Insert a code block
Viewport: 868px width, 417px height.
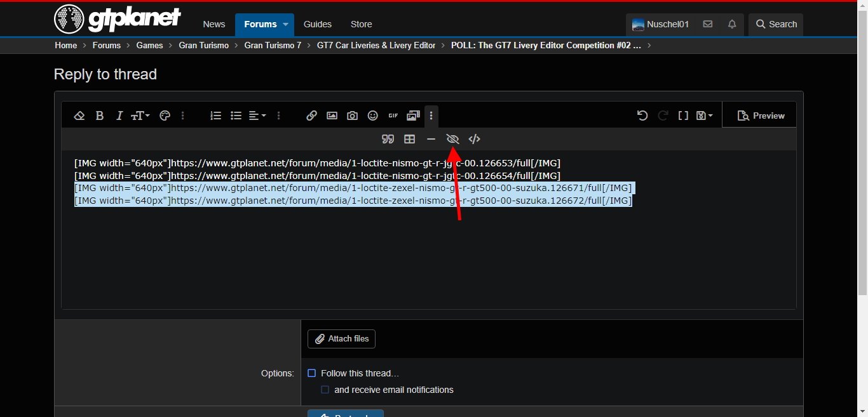click(474, 139)
